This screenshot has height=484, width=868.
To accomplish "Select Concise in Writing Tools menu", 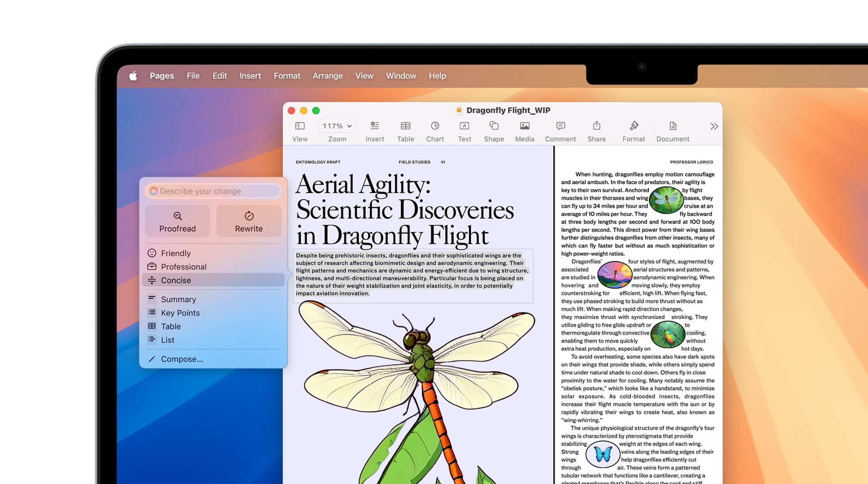I will coord(176,280).
